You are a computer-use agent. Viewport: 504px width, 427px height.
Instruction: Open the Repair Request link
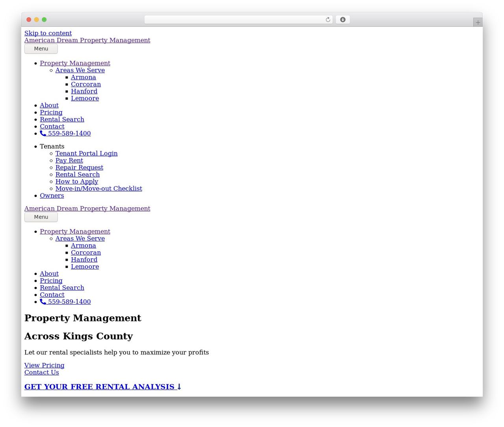pyautogui.click(x=79, y=167)
